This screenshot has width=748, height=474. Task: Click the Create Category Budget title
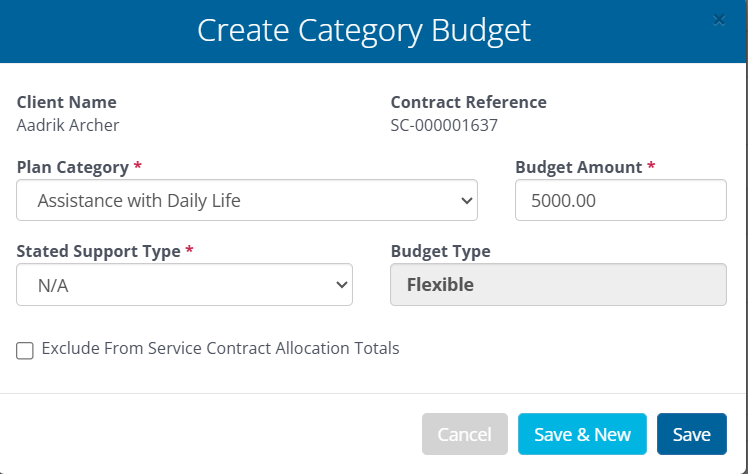364,30
